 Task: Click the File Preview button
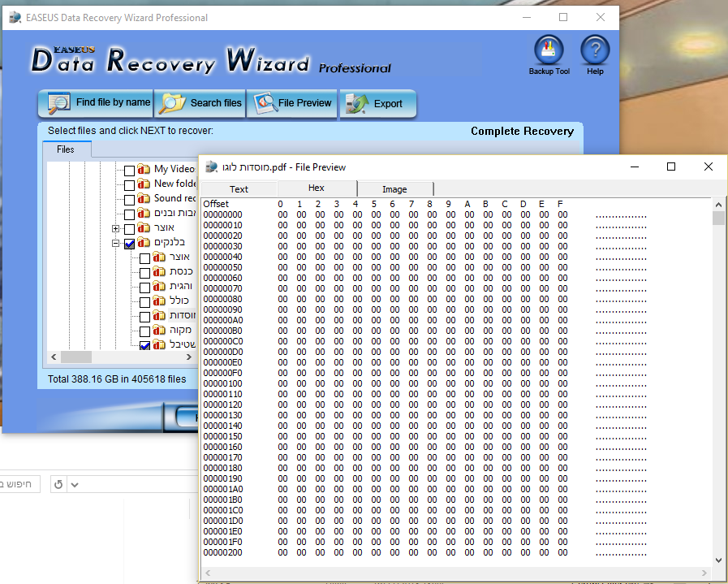(292, 103)
